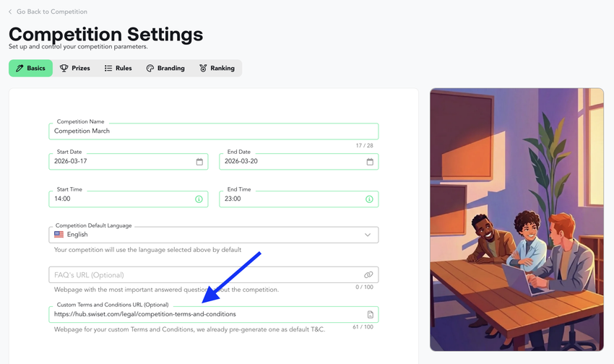The height and width of the screenshot is (364, 614).
Task: Click the Start Time info icon
Action: 199,199
